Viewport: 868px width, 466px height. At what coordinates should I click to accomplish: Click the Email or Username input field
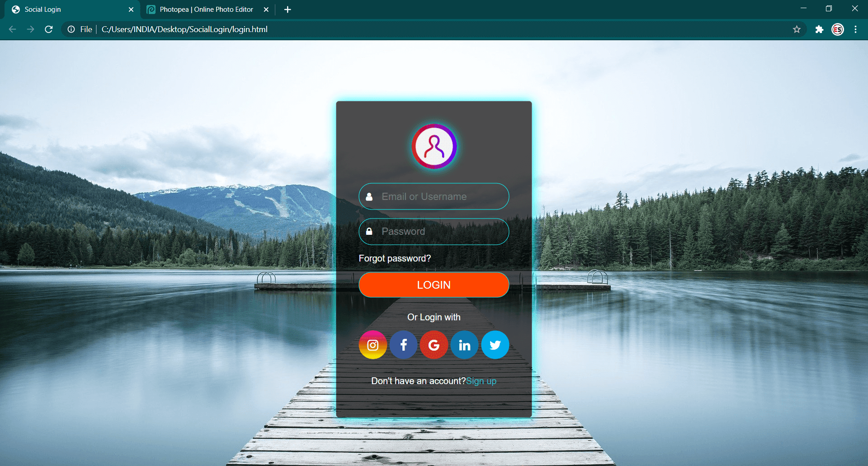coord(434,196)
